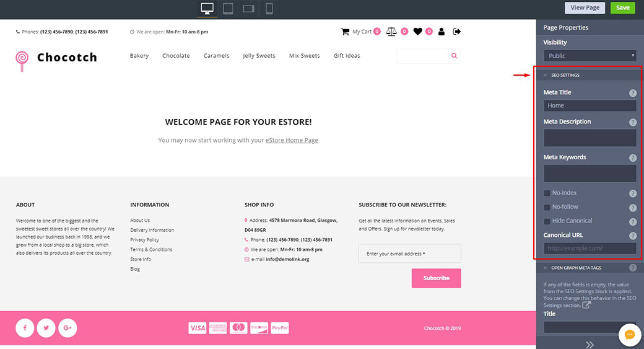Open the Twitter social icon
This screenshot has height=349, width=644.
(46, 328)
